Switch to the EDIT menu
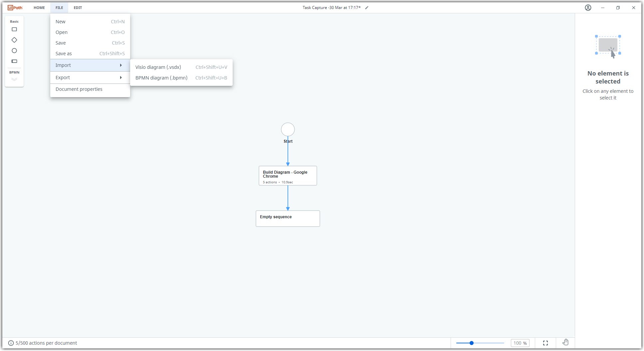644x351 pixels. tap(78, 7)
